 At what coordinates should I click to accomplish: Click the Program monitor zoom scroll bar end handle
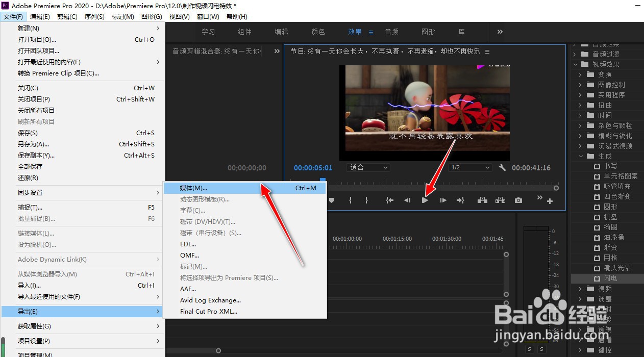[x=556, y=188]
